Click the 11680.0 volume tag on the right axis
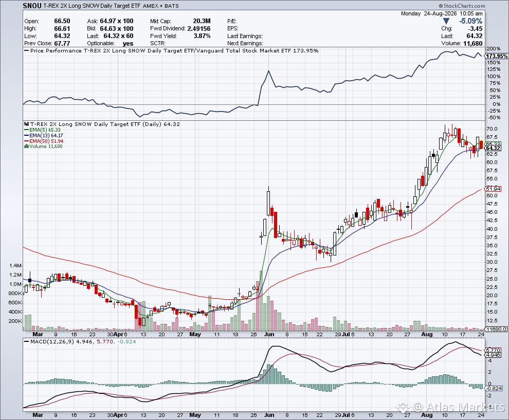The width and height of the screenshot is (509, 420). (x=496, y=329)
